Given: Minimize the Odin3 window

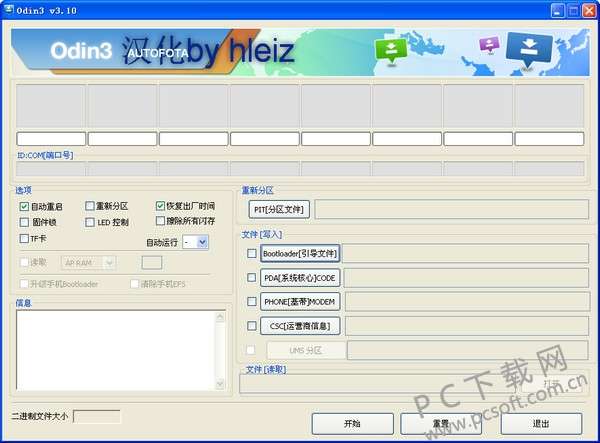Looking at the screenshot, I should pos(558,10).
